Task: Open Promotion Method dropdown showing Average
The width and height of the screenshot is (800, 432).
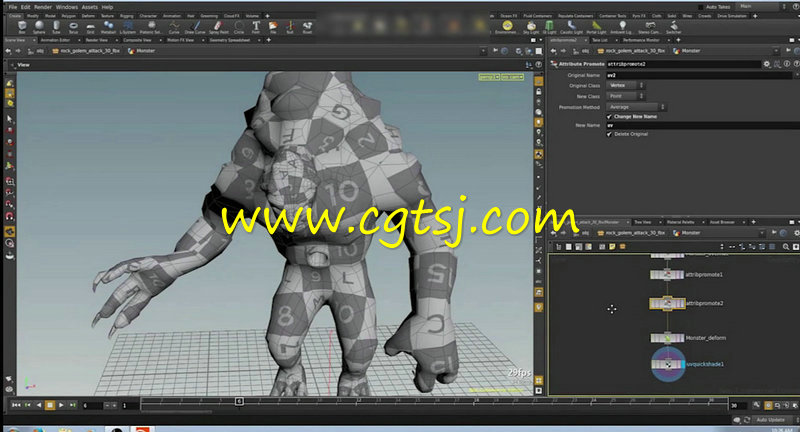Action: pos(636,107)
